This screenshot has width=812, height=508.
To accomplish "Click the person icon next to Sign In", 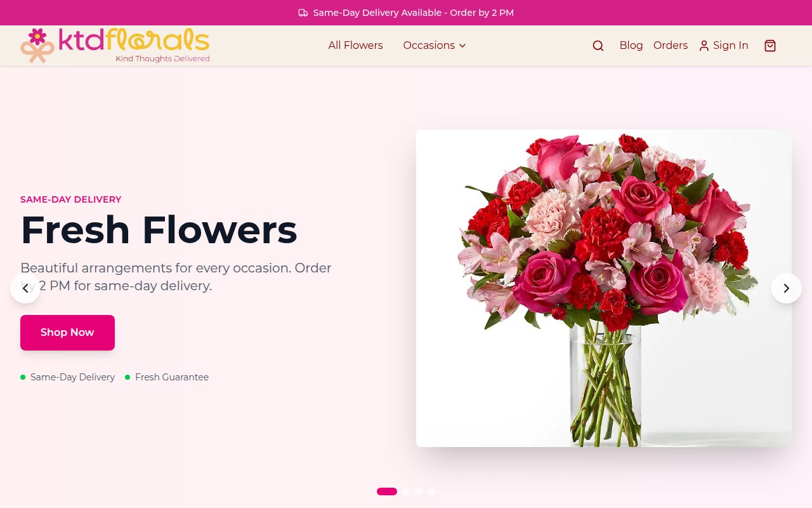I will tap(704, 46).
